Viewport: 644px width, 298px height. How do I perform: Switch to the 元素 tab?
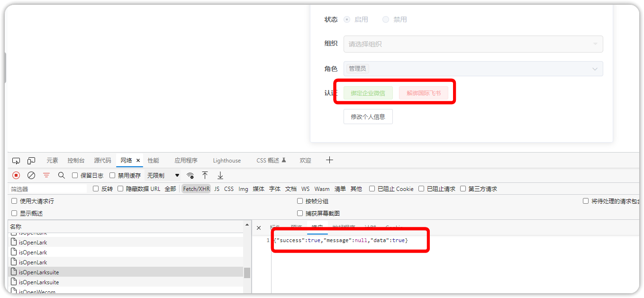[52, 161]
